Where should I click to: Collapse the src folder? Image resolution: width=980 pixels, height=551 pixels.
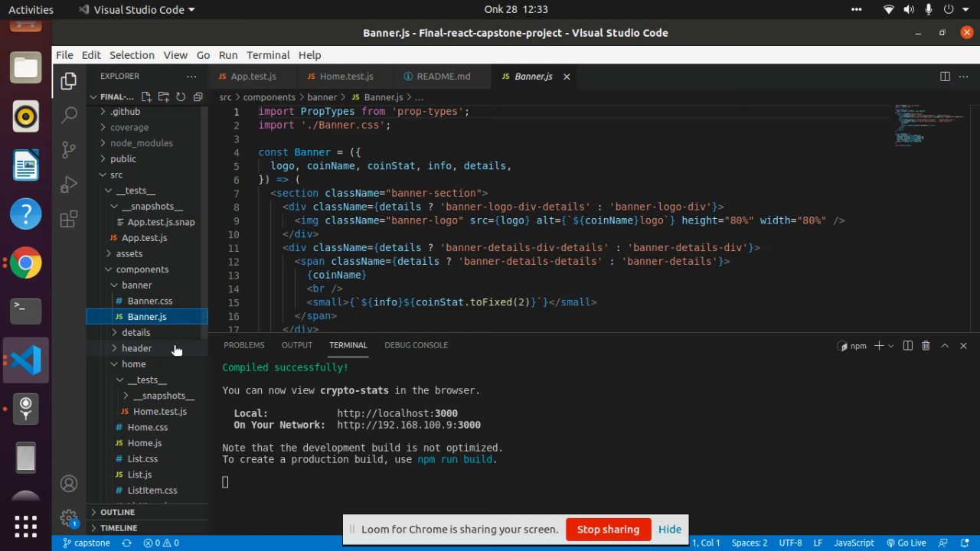point(116,175)
